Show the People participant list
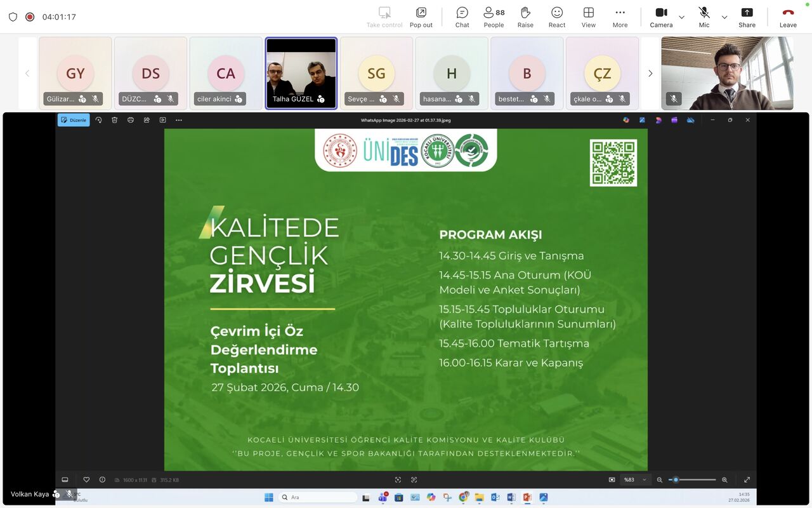 (x=494, y=17)
